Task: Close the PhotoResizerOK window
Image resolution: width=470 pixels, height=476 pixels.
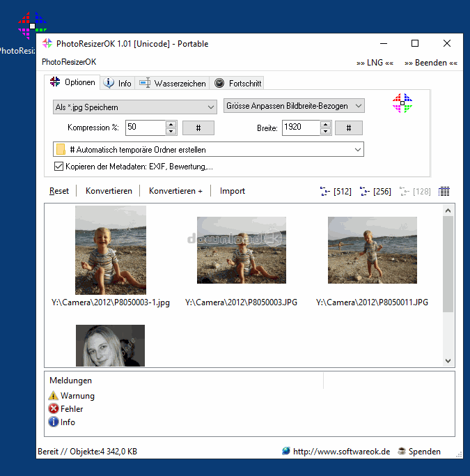Action: (x=446, y=43)
